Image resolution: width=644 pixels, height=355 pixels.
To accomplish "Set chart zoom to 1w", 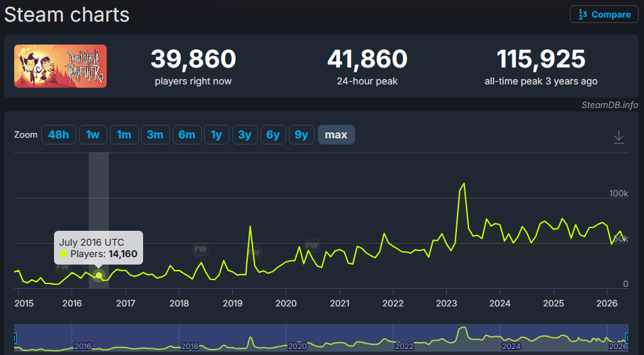I will point(93,134).
